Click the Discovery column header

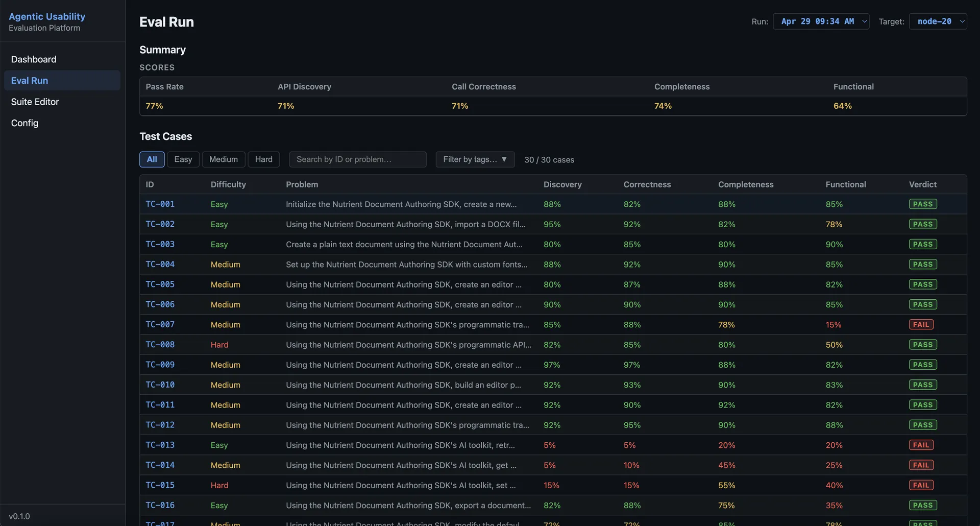[562, 184]
